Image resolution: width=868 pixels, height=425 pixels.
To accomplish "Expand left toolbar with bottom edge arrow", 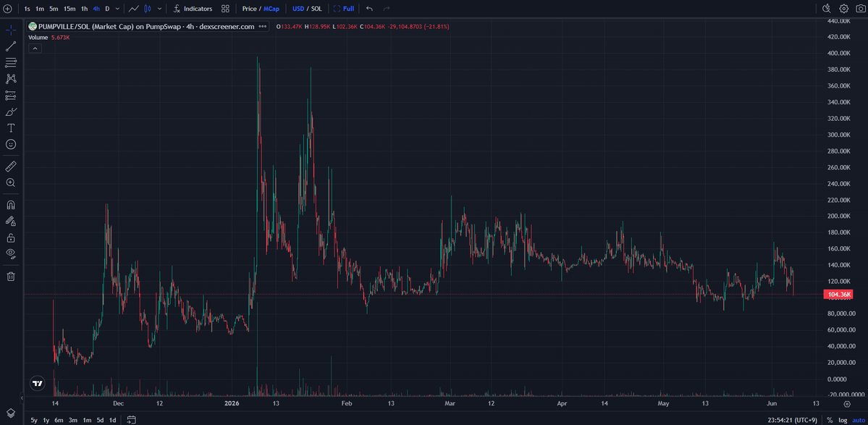I will [x=22, y=397].
